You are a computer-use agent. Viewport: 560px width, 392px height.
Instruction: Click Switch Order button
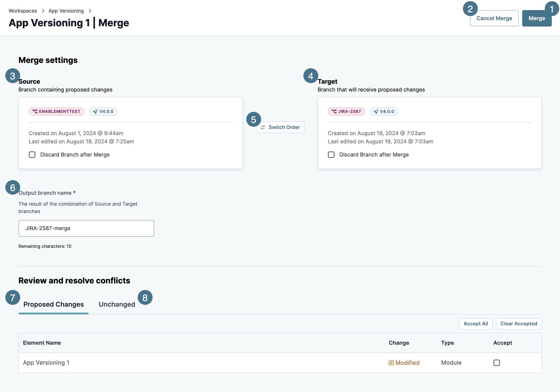[280, 127]
